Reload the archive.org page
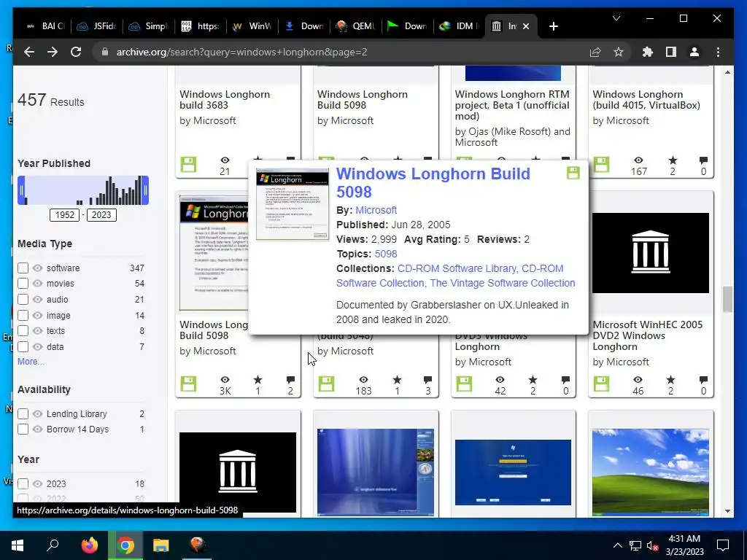Screen dimensions: 747x560 [76, 52]
